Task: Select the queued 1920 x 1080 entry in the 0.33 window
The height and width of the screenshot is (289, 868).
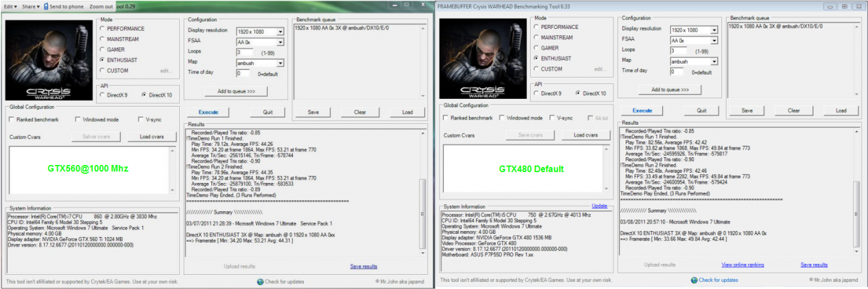Action: tap(776, 26)
